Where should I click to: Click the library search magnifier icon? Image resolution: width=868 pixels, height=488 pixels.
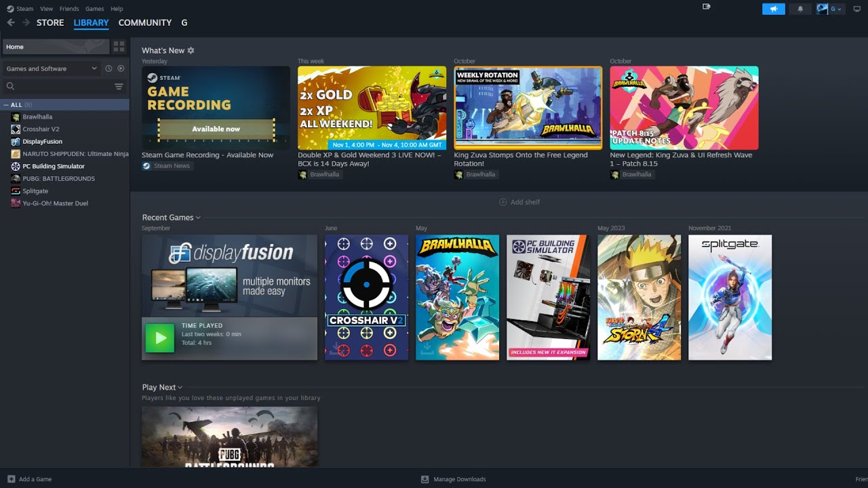pos(10,86)
